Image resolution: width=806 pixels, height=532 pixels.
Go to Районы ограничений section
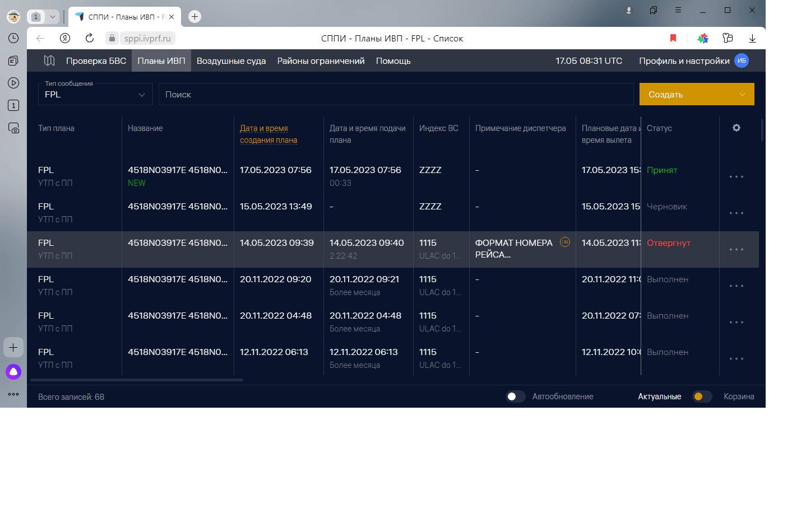tap(321, 60)
